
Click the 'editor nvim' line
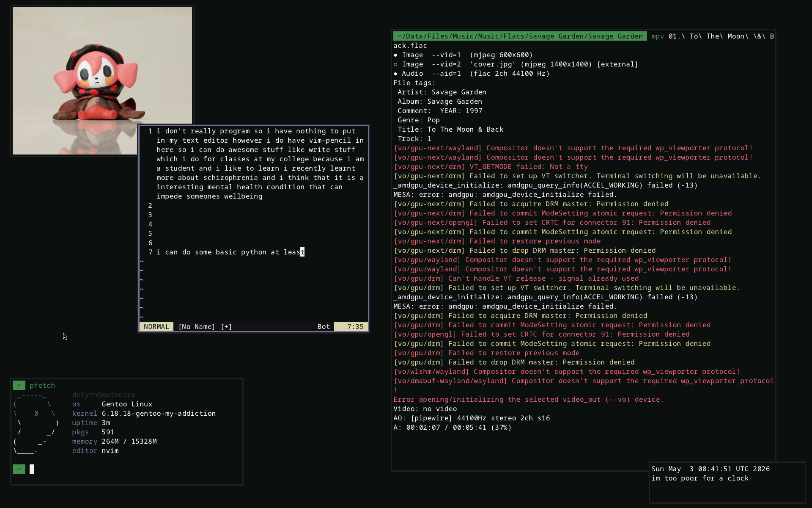pos(95,450)
